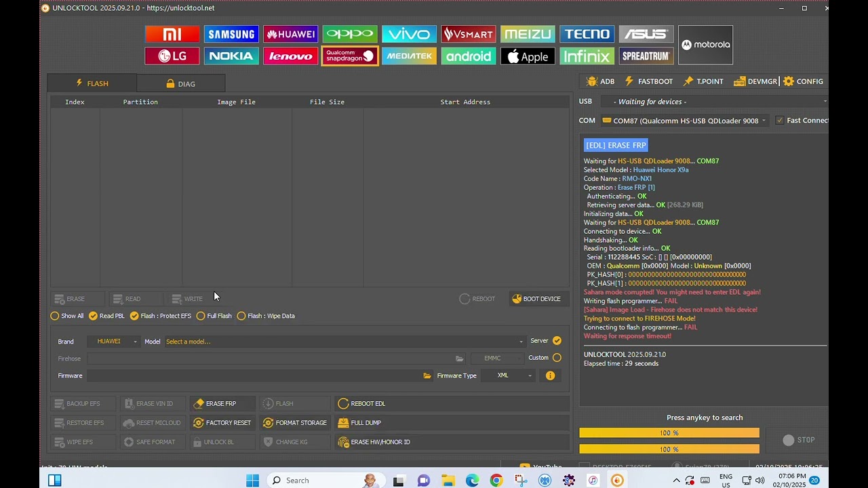Select the Spreadtrum platform logo

pos(646,56)
